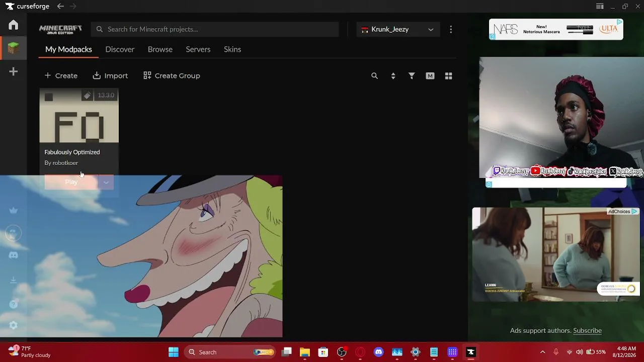
Task: Open the weather widget showing 71°F
Action: (x=30, y=352)
